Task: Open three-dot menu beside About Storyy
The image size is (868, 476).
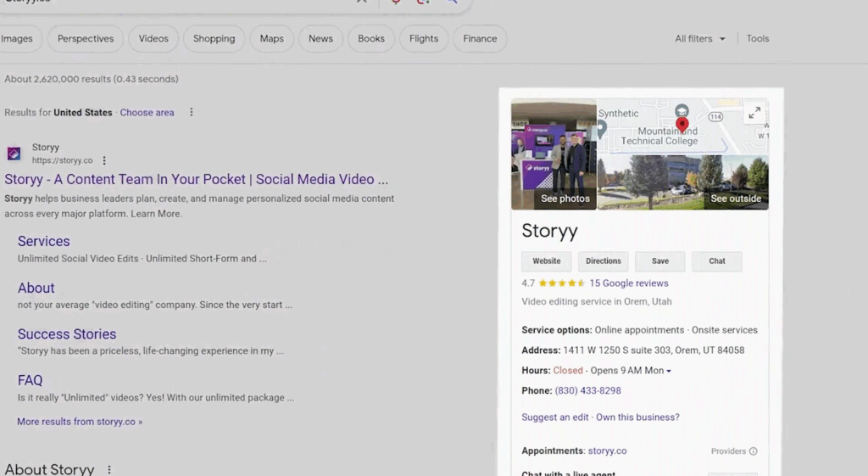Action: [x=109, y=469]
